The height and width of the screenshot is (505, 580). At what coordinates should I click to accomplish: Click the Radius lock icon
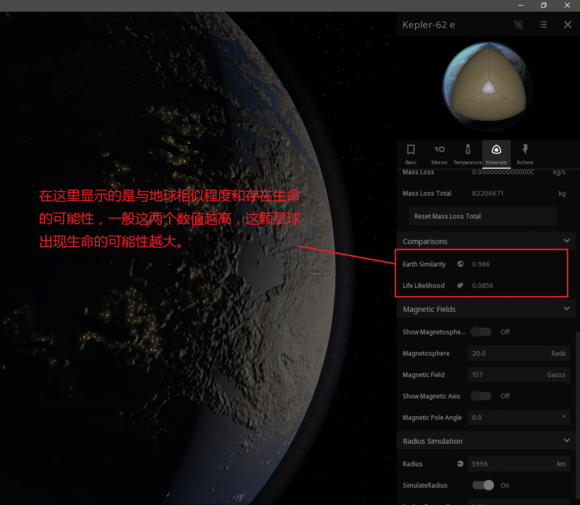click(460, 464)
